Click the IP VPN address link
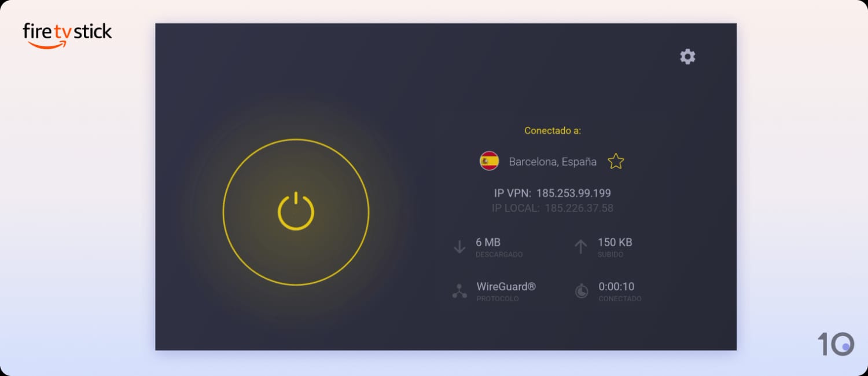 point(553,193)
